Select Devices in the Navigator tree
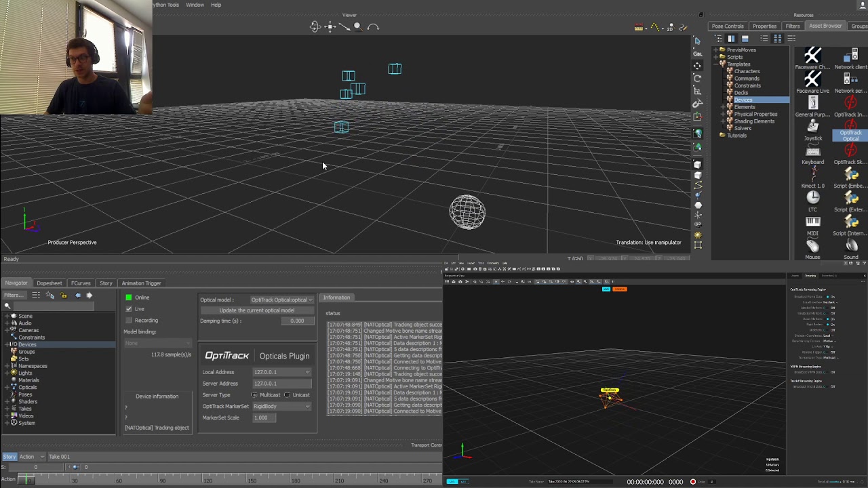This screenshot has width=868, height=488. (x=27, y=344)
